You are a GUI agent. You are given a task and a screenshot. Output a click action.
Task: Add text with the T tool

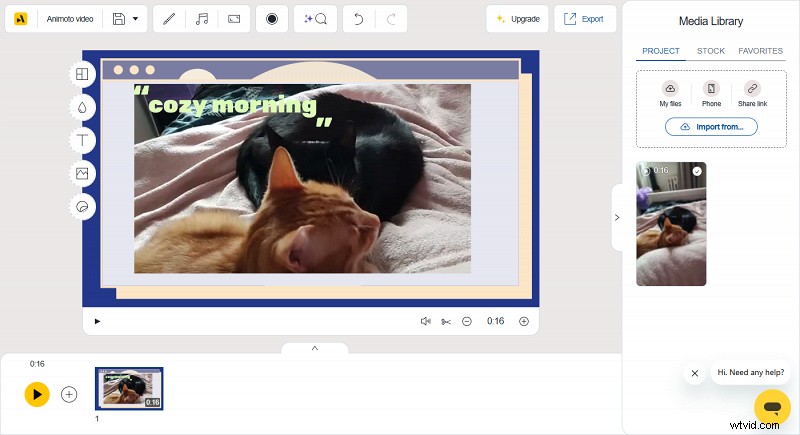click(82, 140)
